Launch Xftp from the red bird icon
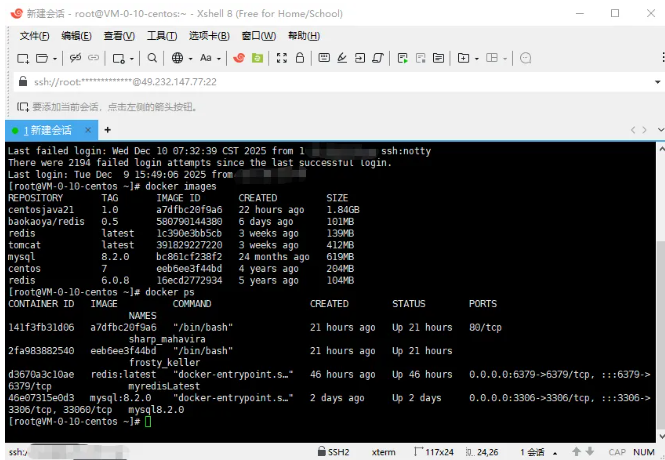This screenshot has width=665, height=460. pyautogui.click(x=239, y=58)
